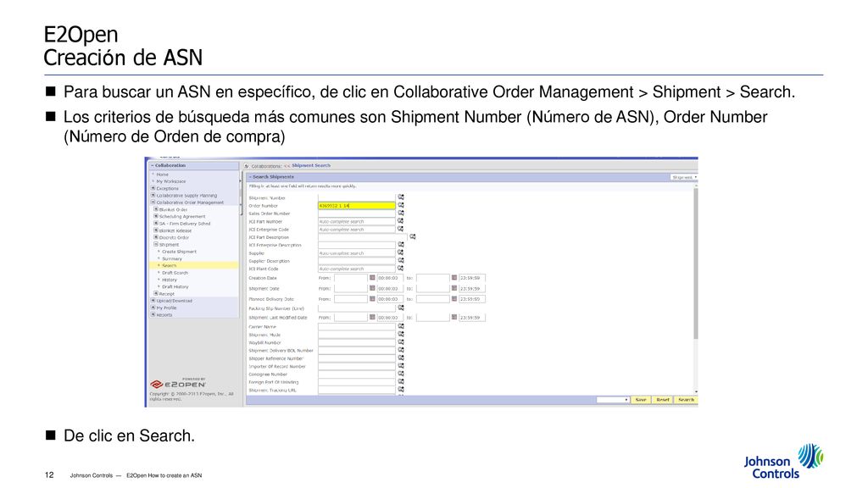This screenshot has height=488, width=868.
Task: Collapse the Shipment tree node
Action: (x=156, y=244)
